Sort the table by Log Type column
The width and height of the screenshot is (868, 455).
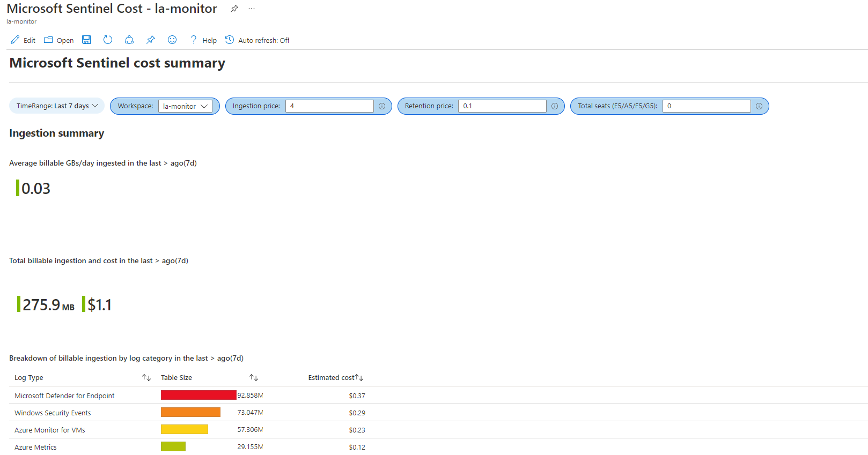pyautogui.click(x=146, y=378)
